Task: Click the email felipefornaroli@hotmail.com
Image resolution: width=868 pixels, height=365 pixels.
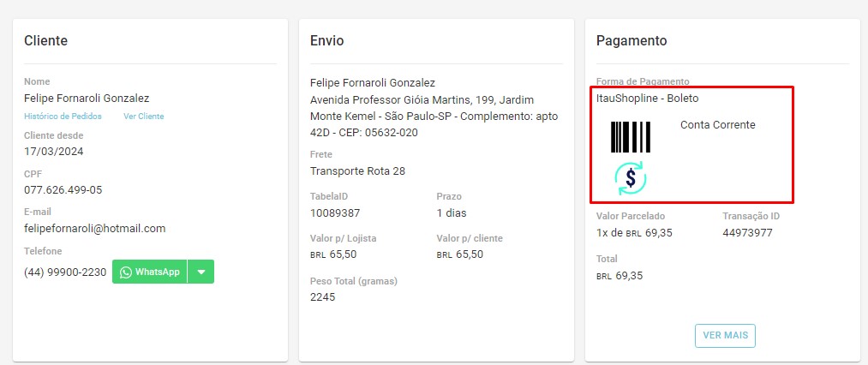Action: (x=94, y=229)
